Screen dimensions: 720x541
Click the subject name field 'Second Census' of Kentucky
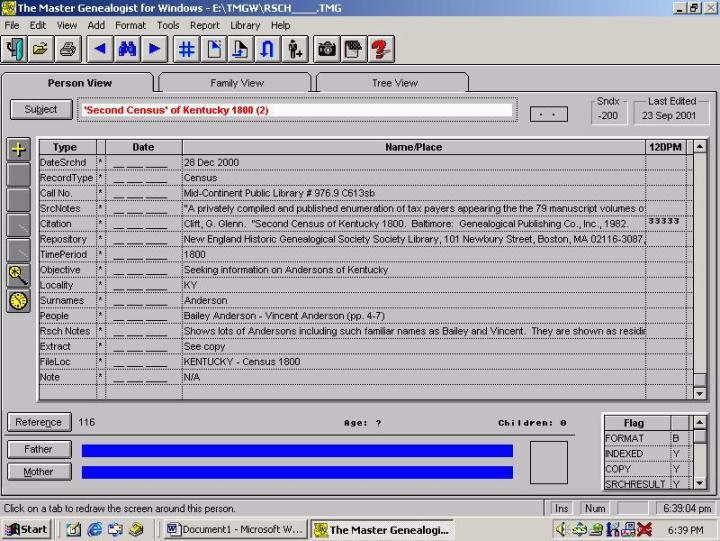pyautogui.click(x=297, y=110)
